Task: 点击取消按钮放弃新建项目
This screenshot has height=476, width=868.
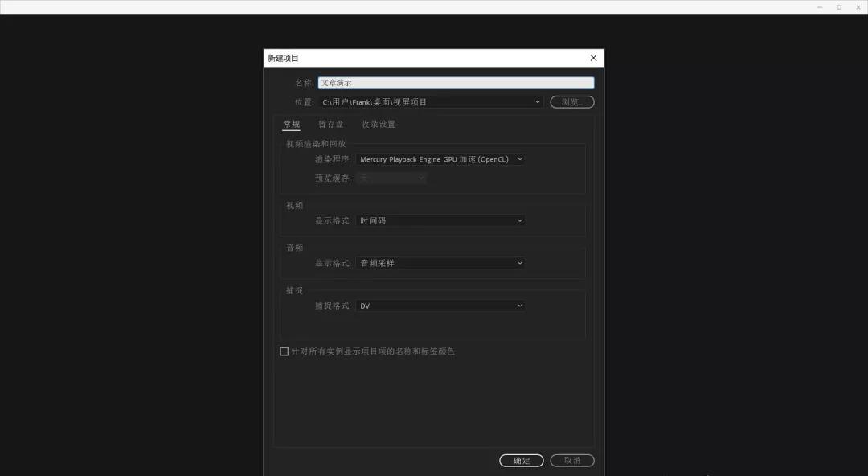Action: click(x=572, y=460)
